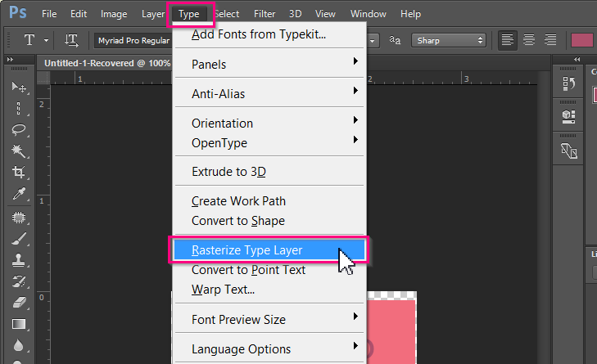
Task: Click the text color swatch
Action: [x=581, y=40]
